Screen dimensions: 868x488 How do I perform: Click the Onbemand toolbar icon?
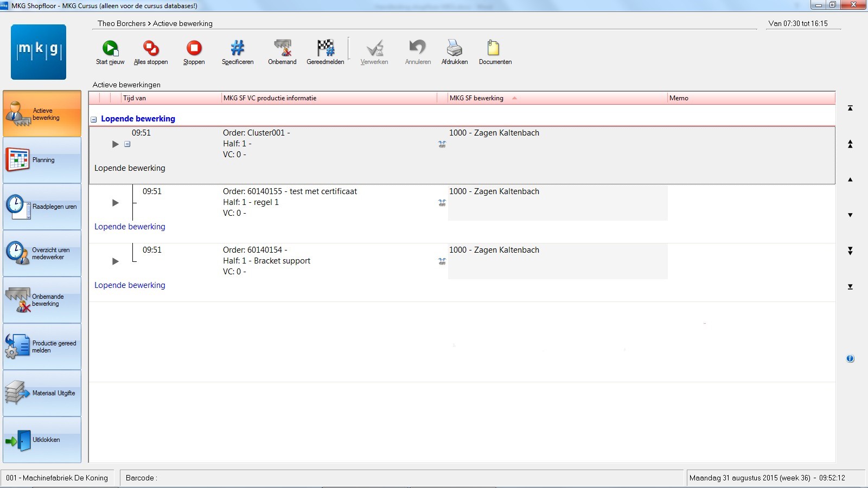[282, 48]
